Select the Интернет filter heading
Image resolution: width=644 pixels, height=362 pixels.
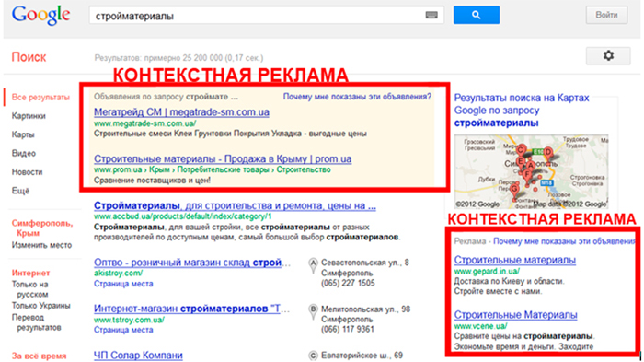(x=30, y=274)
